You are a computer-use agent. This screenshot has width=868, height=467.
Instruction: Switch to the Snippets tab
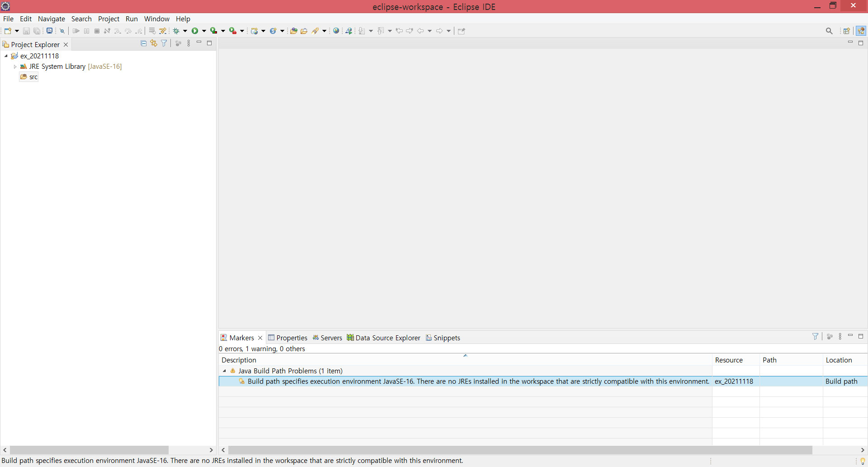[x=443, y=338]
